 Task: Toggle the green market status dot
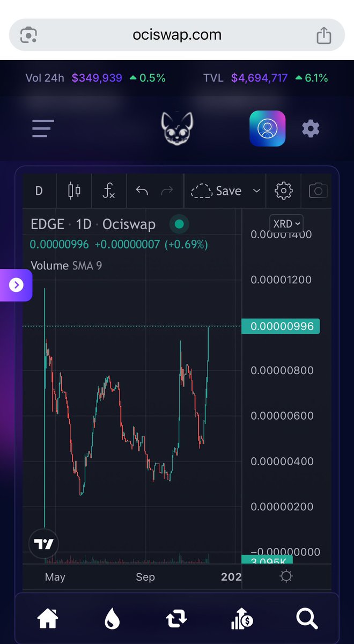[x=179, y=224]
